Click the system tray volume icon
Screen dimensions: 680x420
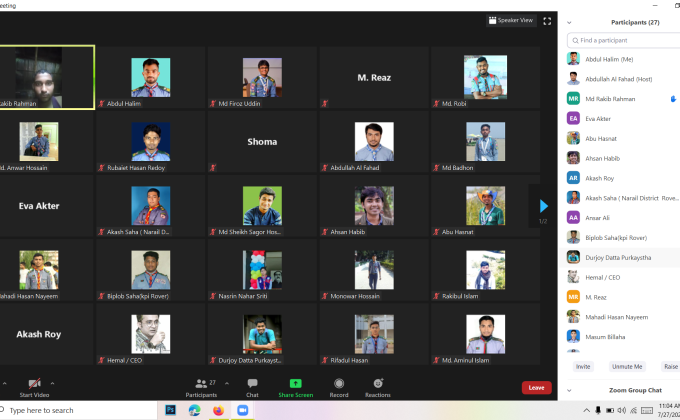click(x=621, y=410)
